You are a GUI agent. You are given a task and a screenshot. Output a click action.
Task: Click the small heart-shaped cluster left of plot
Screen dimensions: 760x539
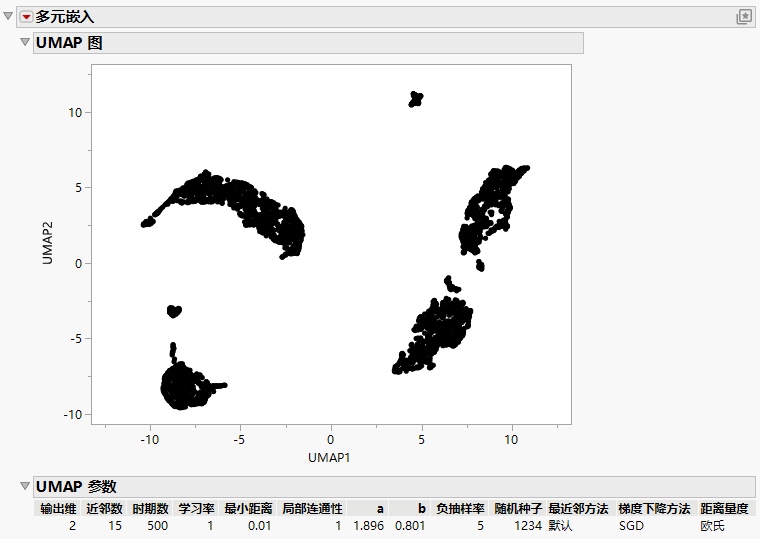point(174,311)
